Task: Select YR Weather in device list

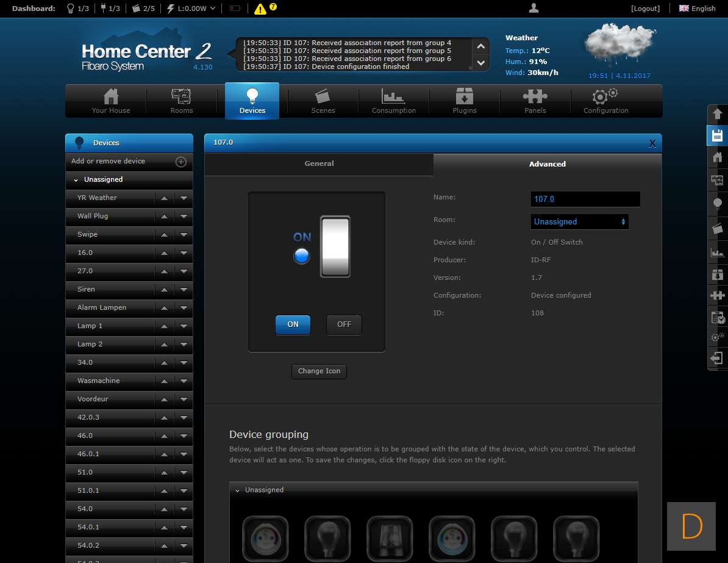Action: tap(97, 198)
